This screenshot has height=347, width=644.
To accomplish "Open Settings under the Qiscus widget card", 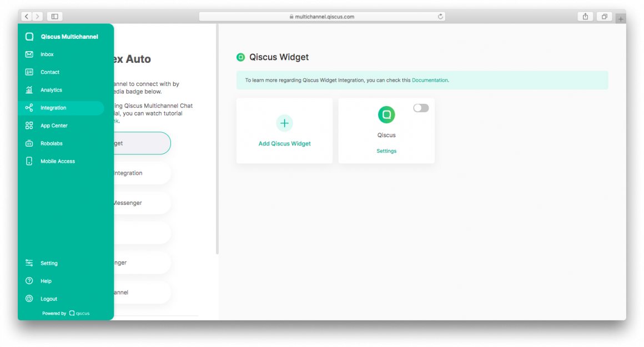I will pyautogui.click(x=386, y=150).
